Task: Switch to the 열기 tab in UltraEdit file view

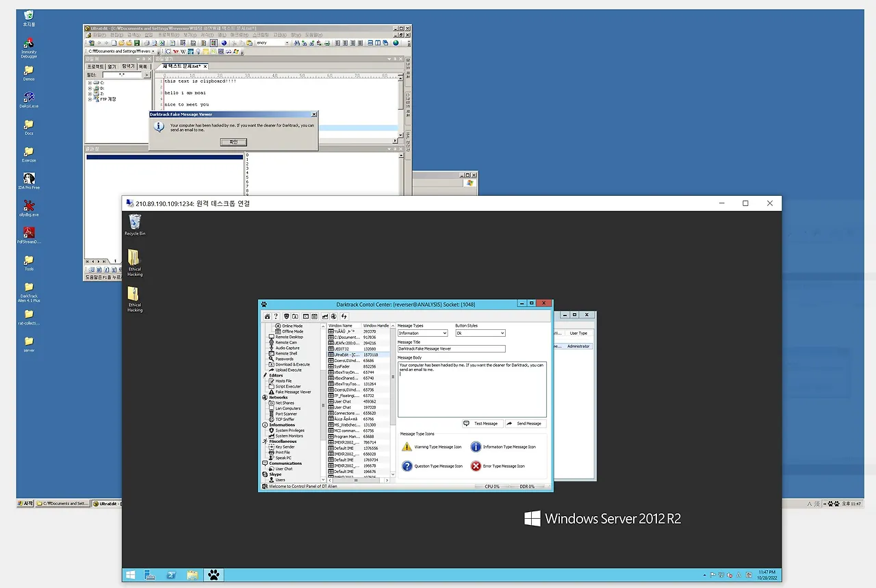Action: coord(112,66)
